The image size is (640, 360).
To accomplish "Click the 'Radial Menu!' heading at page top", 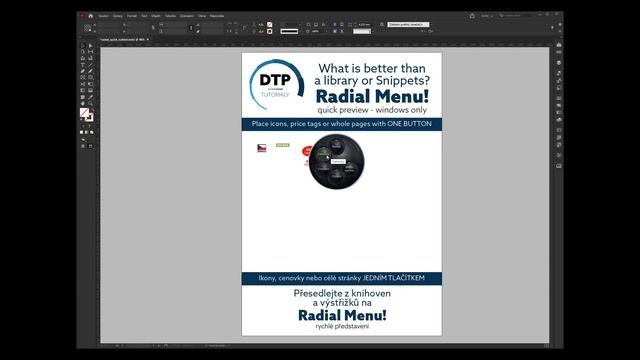I will click(x=372, y=96).
